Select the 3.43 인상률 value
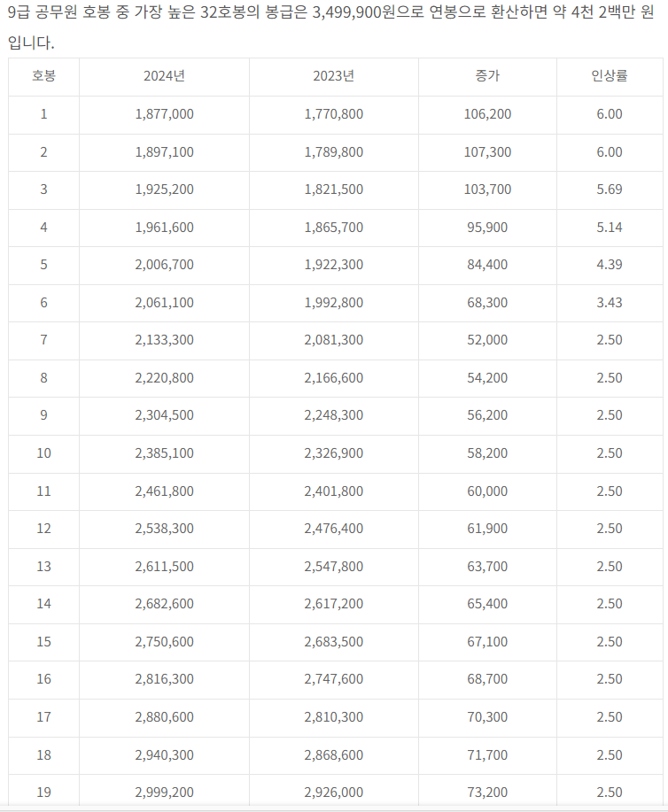Screen dimensions: 668x812 tap(610, 303)
